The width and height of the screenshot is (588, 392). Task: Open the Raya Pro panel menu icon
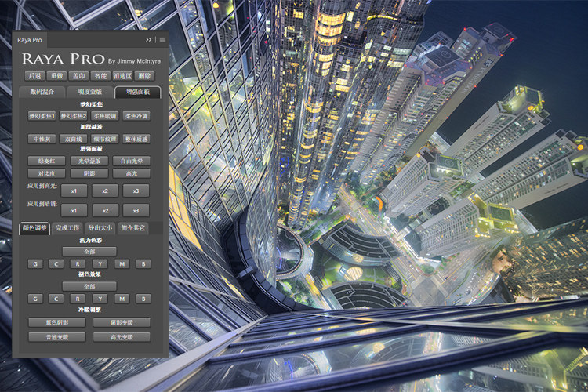(162, 40)
